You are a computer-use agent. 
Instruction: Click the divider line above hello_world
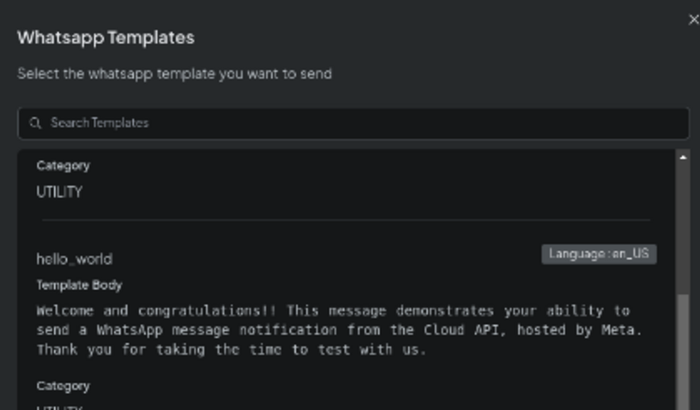(344, 220)
